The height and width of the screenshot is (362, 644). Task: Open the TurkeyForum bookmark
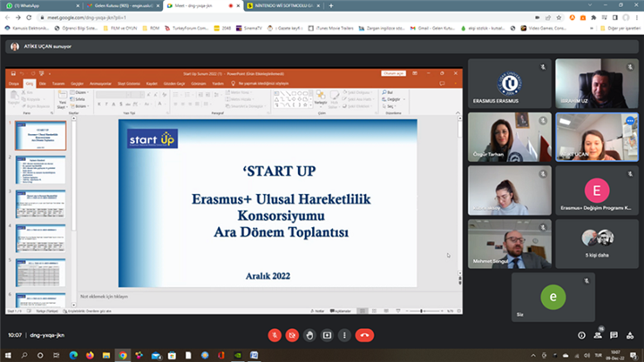coord(190,28)
